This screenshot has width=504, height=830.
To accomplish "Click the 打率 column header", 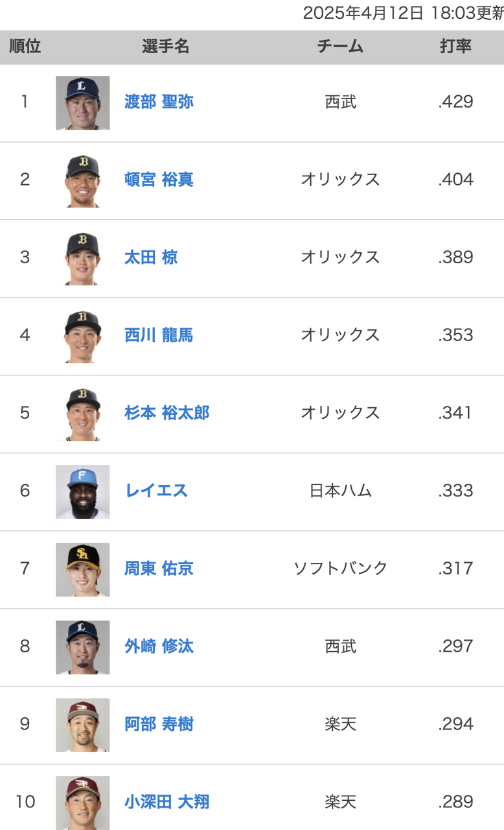I will 455,47.
